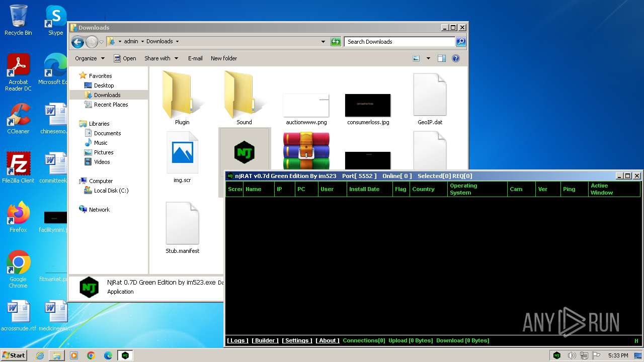Open njRAT About dialog
The width and height of the screenshot is (644, 362).
[328, 340]
